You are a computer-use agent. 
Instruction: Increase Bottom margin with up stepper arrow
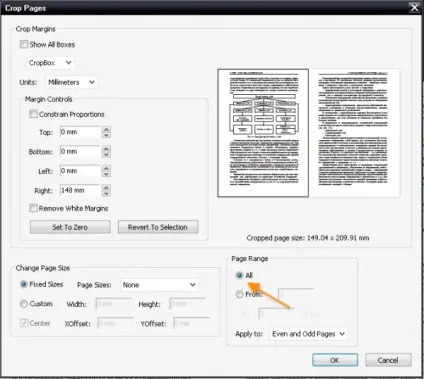tap(106, 149)
